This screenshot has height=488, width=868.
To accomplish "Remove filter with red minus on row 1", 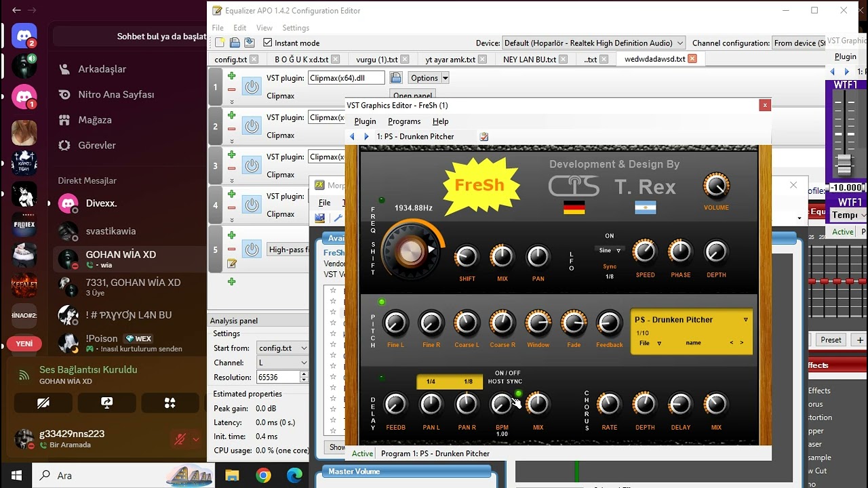I will coord(232,89).
